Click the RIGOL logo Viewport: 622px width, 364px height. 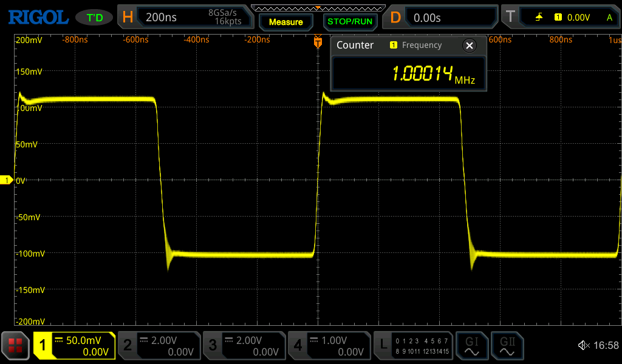tap(38, 18)
